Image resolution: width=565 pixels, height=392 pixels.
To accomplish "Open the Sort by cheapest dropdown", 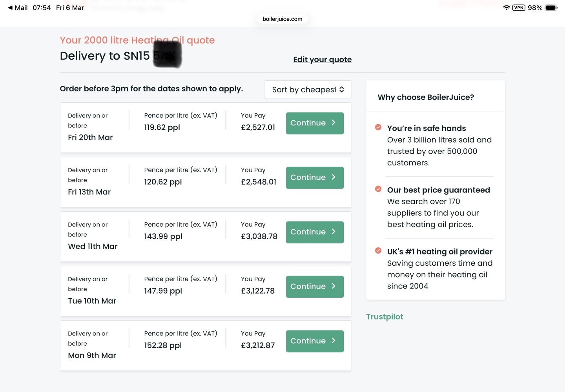I will coord(304,90).
